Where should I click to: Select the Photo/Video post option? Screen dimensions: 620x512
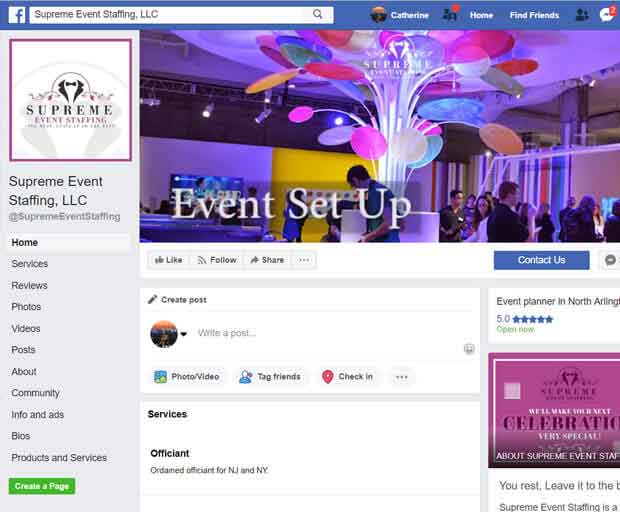187,376
